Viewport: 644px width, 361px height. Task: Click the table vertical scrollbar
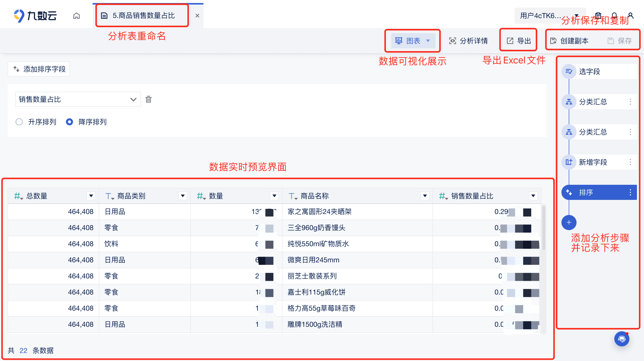click(544, 228)
